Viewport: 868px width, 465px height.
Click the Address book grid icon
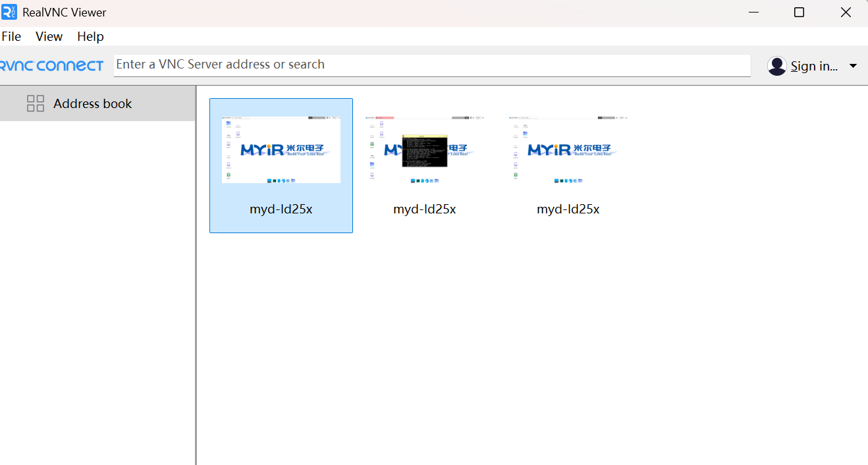pyautogui.click(x=36, y=103)
